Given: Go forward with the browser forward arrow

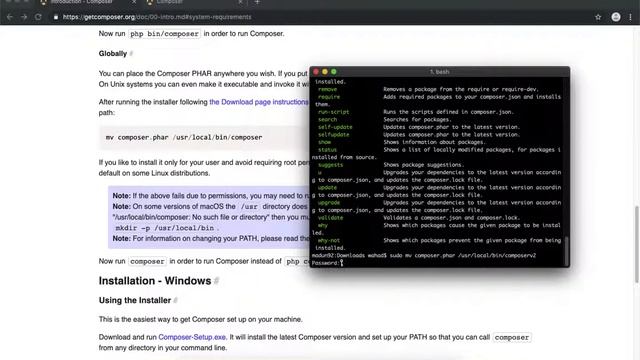Looking at the screenshot, I should coord(24,17).
